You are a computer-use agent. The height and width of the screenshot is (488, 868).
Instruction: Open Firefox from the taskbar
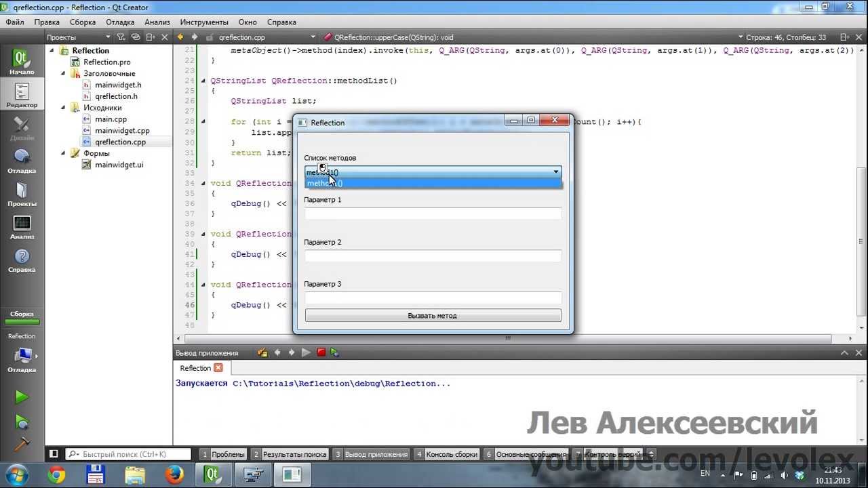coord(174,474)
